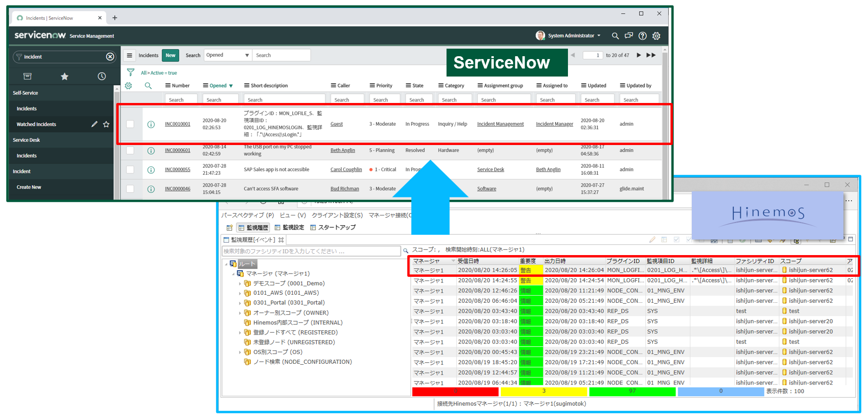
Task: Check the INC0010001 row checkbox
Action: [130, 124]
